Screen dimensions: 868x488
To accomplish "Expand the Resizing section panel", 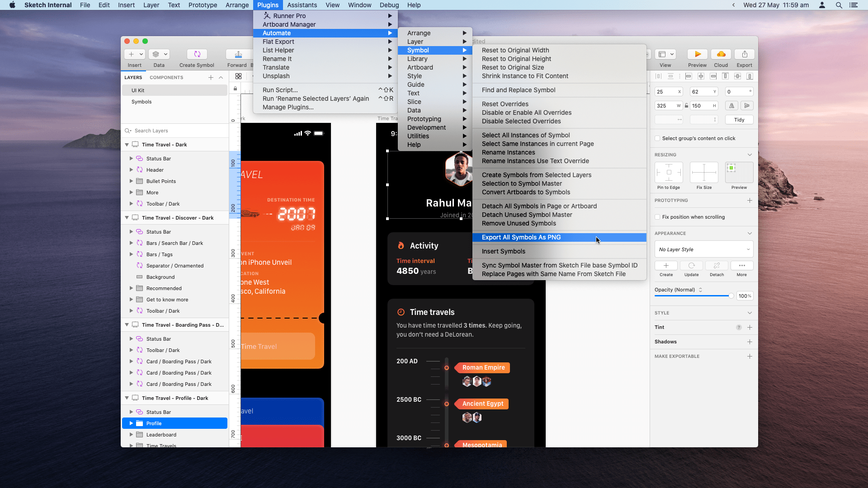I will point(750,154).
